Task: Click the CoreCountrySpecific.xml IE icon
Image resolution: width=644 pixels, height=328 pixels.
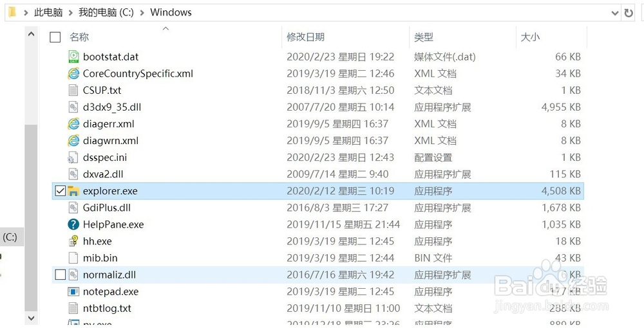Action: point(73,73)
